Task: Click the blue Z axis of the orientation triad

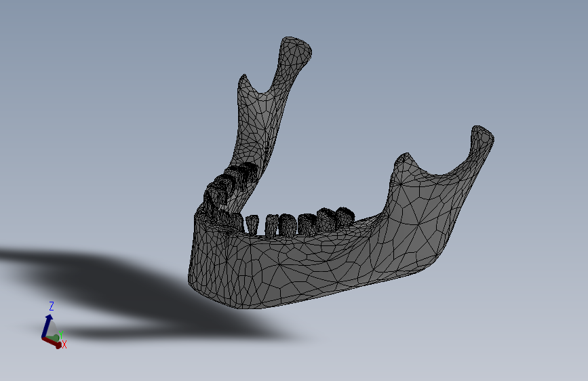Action: click(x=45, y=325)
